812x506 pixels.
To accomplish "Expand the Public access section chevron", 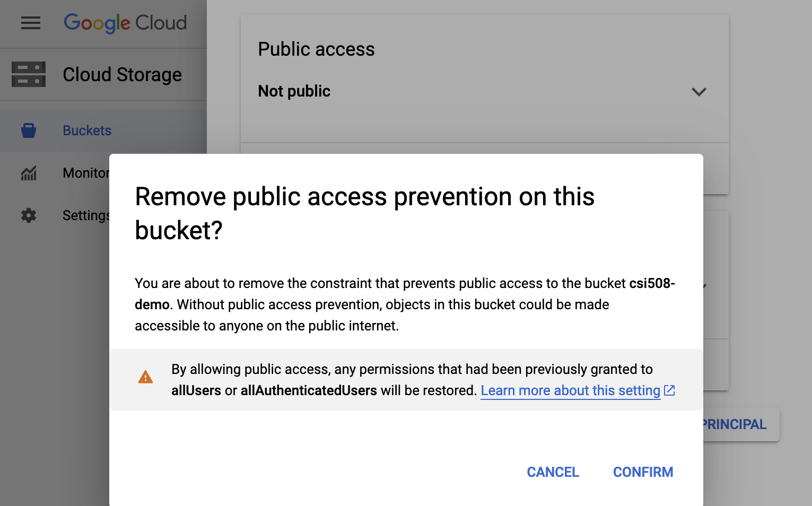I will pos(699,92).
